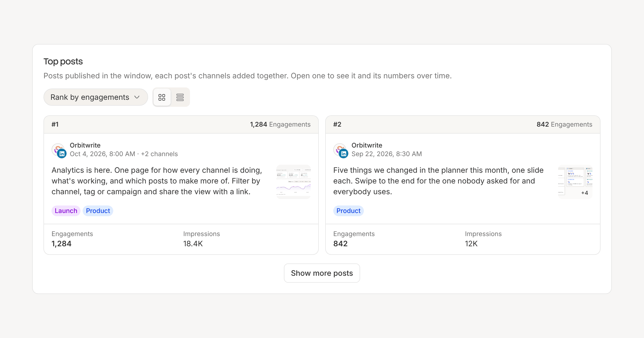
Task: Click the '842 Engagements' header on card #2
Action: coord(564,124)
